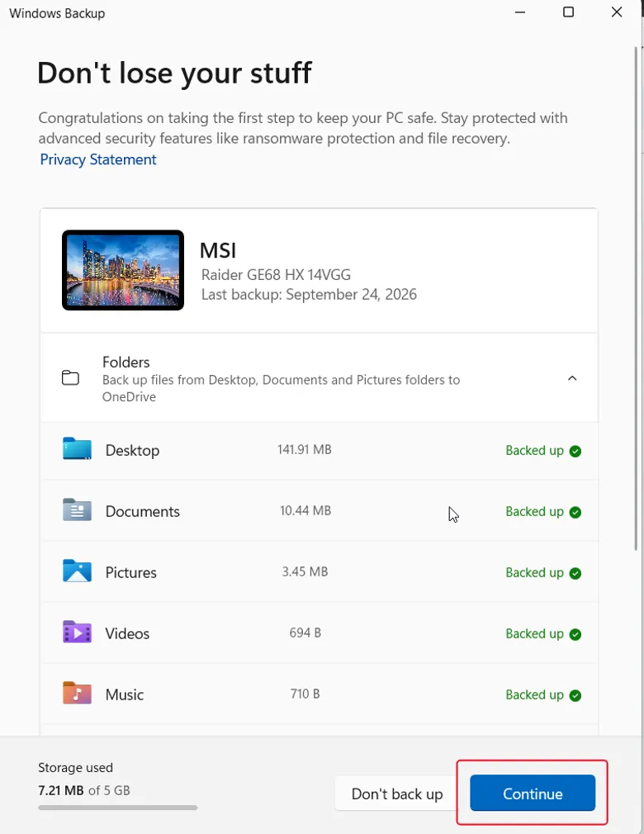Screen dimensions: 644x834
Task: Click the 10.44 MB size value
Action: (x=305, y=510)
